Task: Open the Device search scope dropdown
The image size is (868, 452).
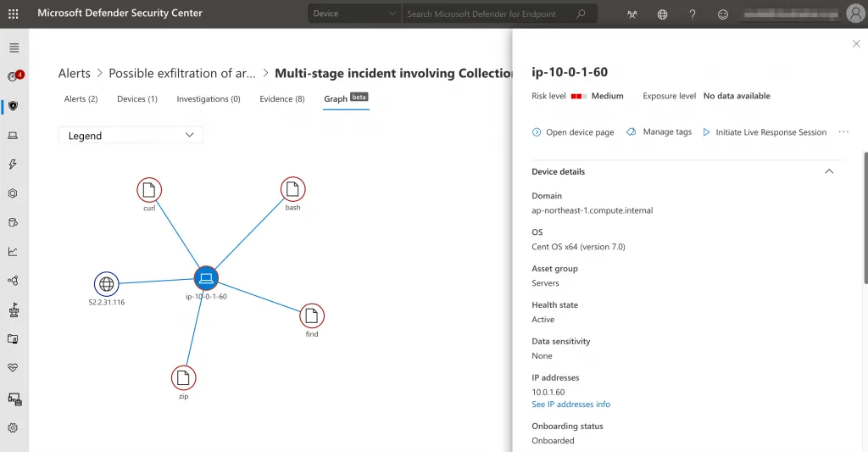Action: coord(354,14)
